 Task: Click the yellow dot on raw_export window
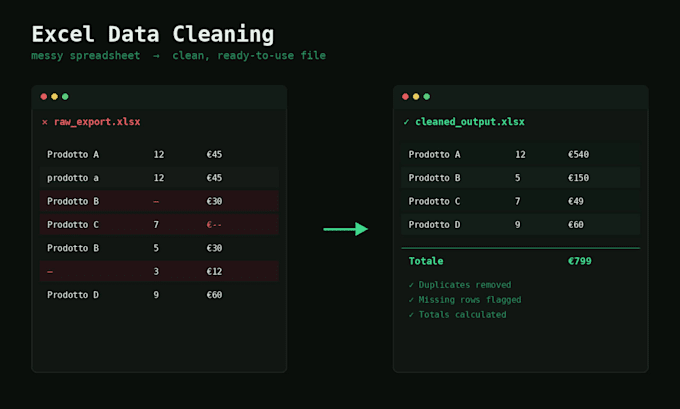pos(55,96)
